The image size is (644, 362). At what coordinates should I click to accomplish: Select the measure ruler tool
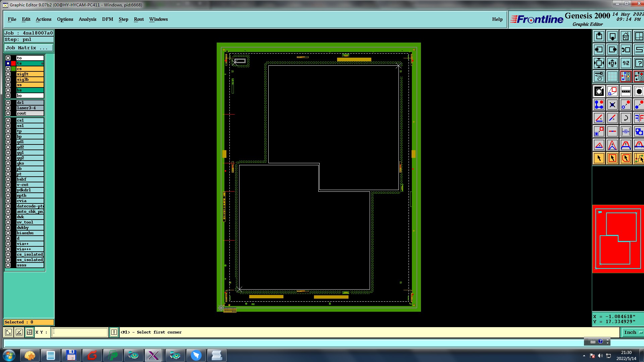point(626,91)
